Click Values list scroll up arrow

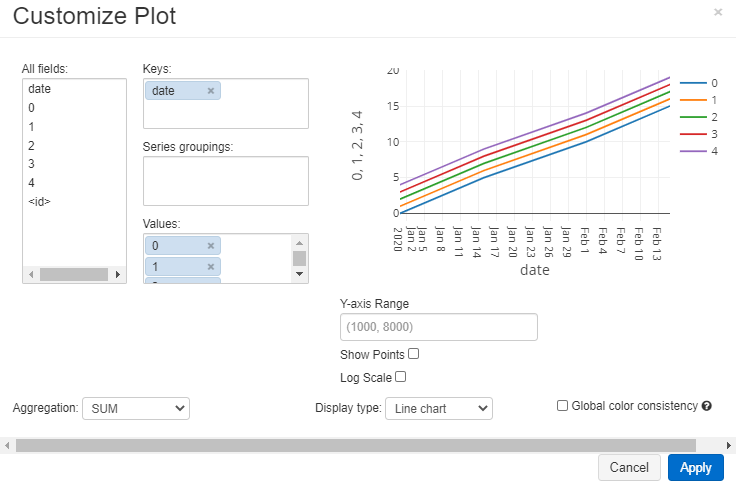click(299, 243)
